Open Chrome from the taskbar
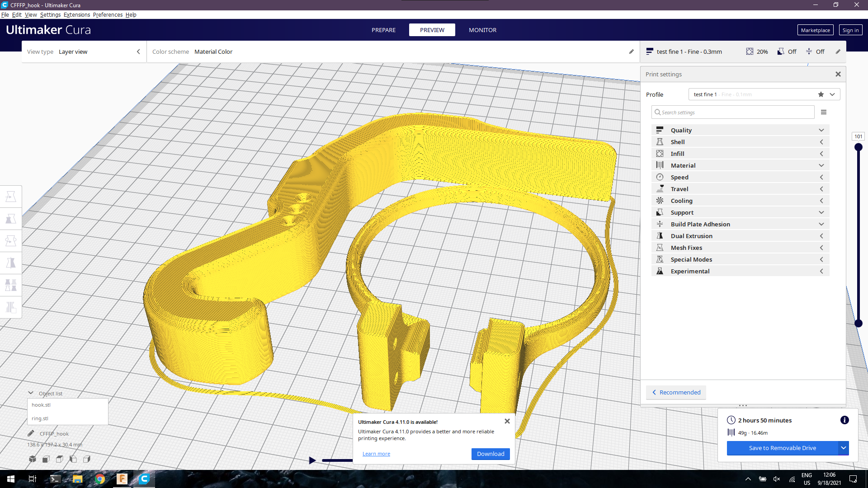The width and height of the screenshot is (868, 488). 100,479
